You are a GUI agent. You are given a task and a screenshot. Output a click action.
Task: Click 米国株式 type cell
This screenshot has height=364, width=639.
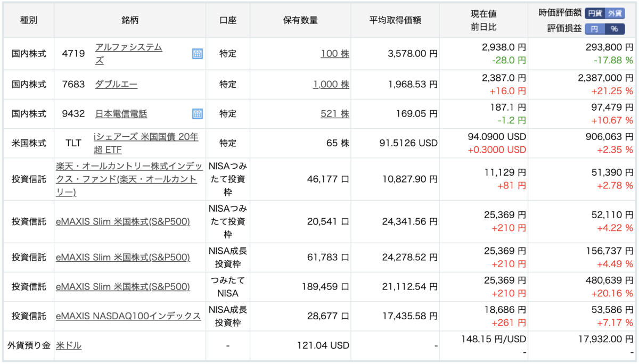(29, 143)
